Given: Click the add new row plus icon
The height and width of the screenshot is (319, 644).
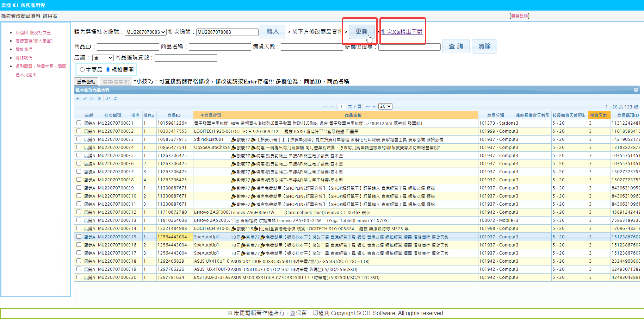Looking at the screenshot, I should click(x=78, y=99).
